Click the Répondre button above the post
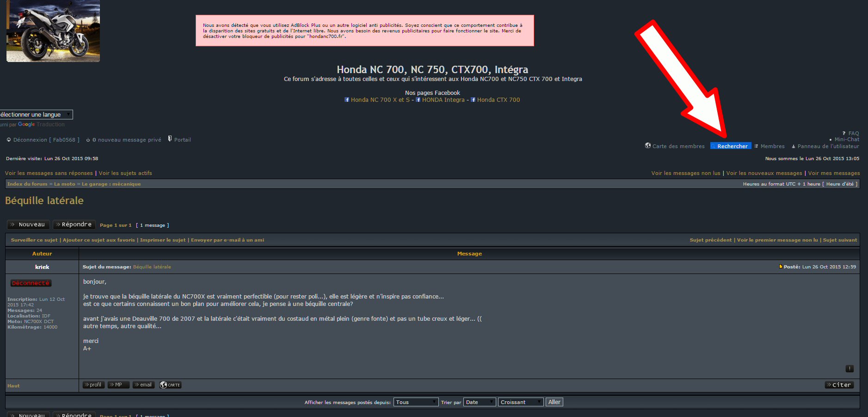Image resolution: width=868 pixels, height=417 pixels. click(x=74, y=224)
